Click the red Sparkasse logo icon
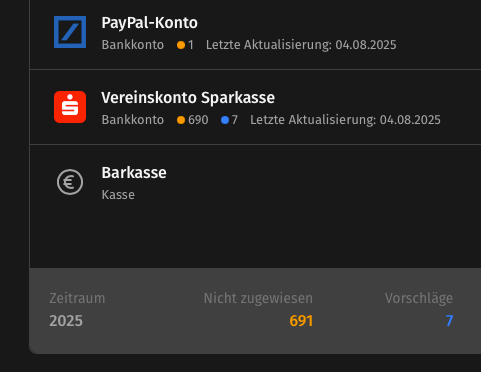Image resolution: width=481 pixels, height=372 pixels. [x=70, y=107]
